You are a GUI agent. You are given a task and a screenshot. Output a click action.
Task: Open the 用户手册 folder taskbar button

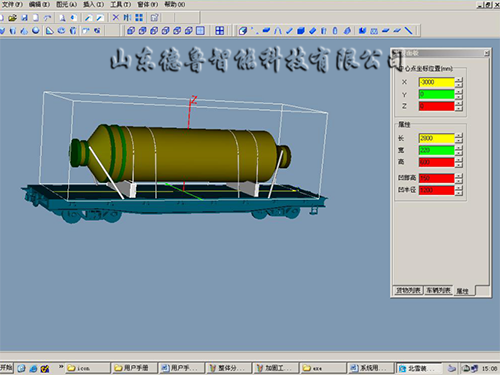click(x=134, y=368)
